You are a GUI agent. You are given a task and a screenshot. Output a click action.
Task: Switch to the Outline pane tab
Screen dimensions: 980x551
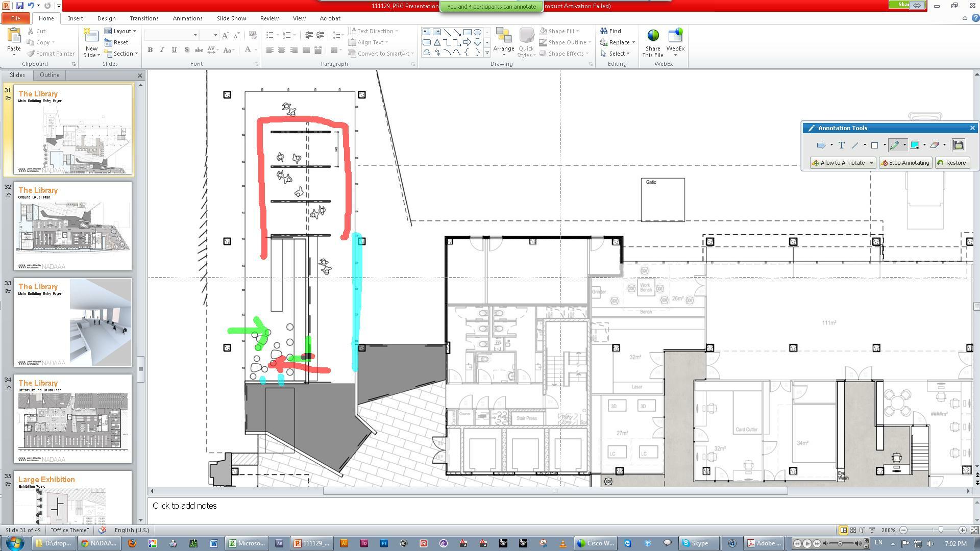pos(50,75)
